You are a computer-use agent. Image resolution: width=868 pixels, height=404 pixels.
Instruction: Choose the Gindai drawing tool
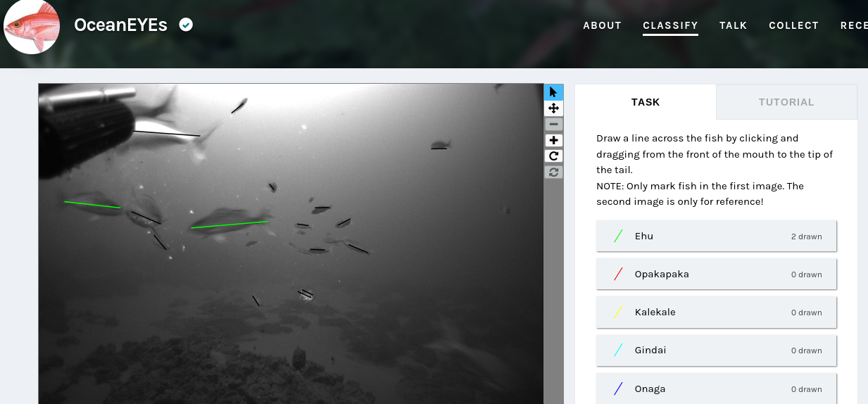[716, 350]
